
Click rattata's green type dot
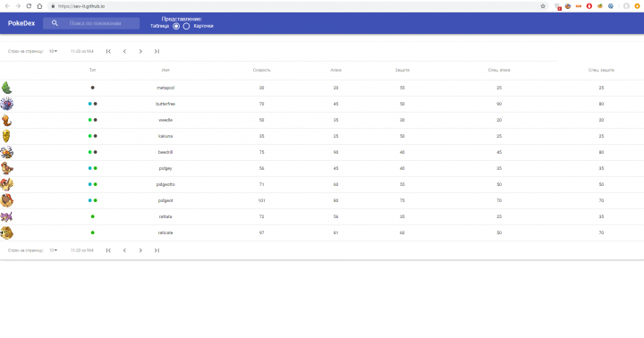(92, 216)
